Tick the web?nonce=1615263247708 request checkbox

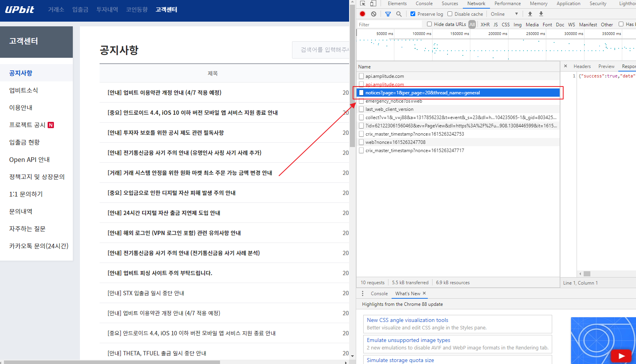pyautogui.click(x=361, y=142)
